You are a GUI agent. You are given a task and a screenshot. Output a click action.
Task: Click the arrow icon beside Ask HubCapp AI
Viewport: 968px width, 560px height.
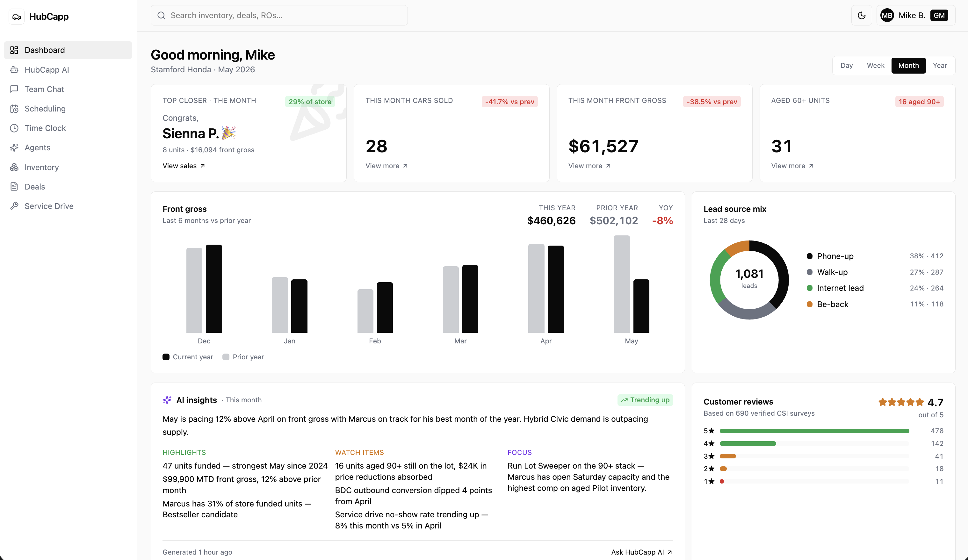pyautogui.click(x=669, y=552)
